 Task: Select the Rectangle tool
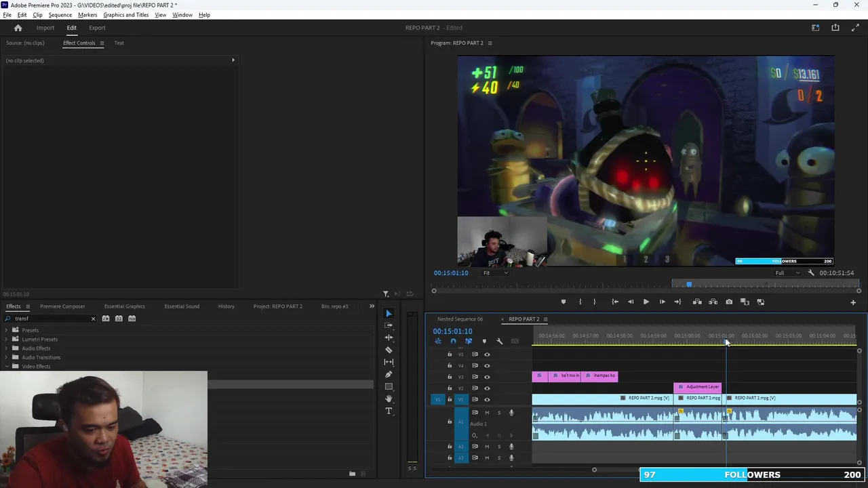click(389, 386)
